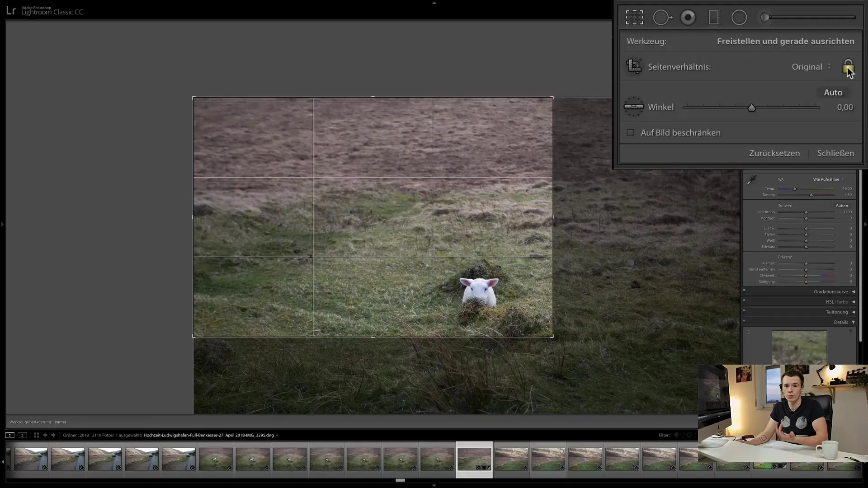
Task: Click the Winkel value 0,00 field
Action: [x=844, y=107]
